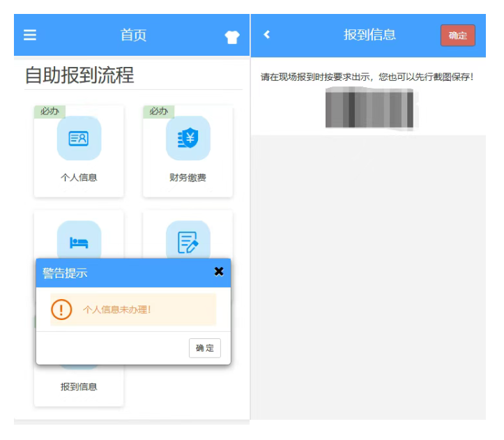Confirm the warning with white 确定 button
The width and height of the screenshot is (504, 440).
pos(204,348)
